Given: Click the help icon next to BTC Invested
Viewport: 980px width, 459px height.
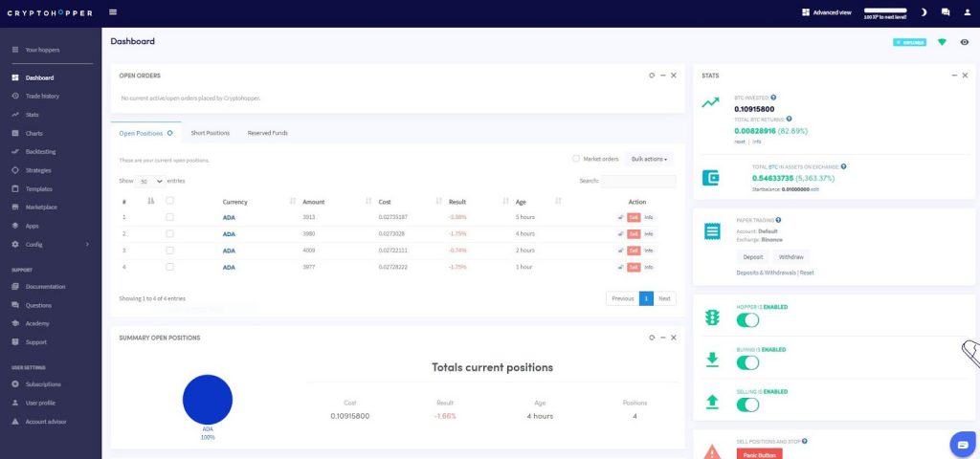Looking at the screenshot, I should 773,98.
